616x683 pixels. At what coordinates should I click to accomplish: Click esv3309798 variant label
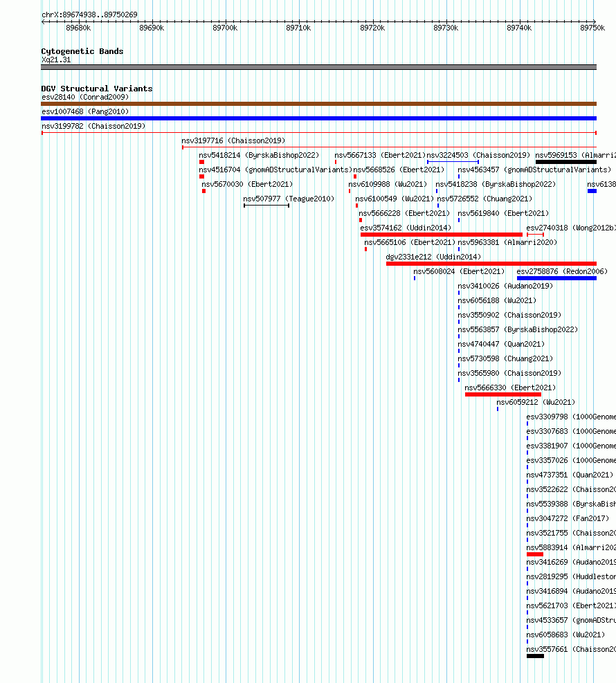coord(571,417)
